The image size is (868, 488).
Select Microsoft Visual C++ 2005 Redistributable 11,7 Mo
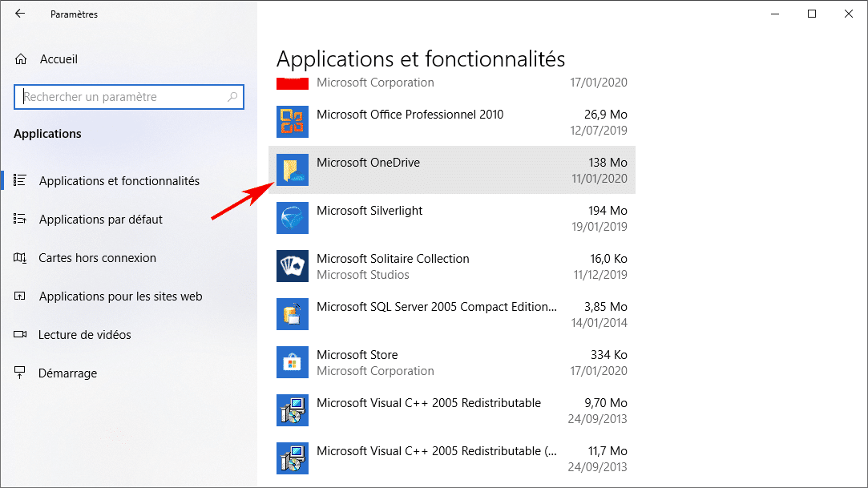tap(437, 451)
